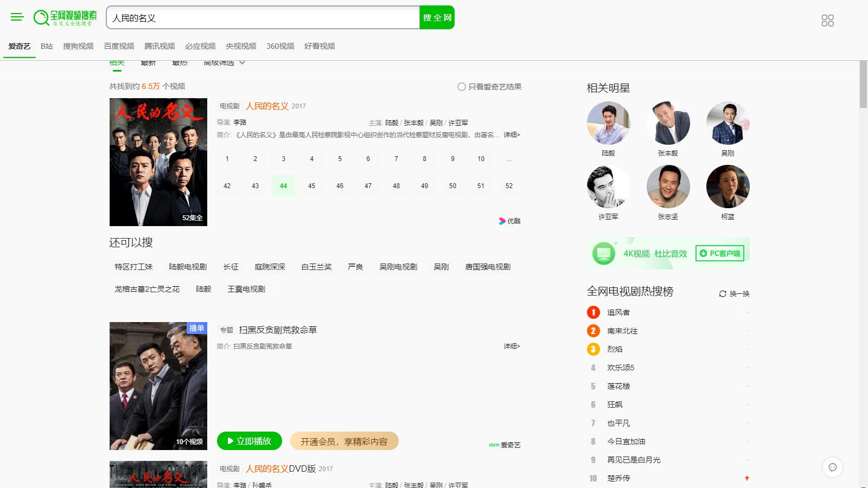The image size is (868, 488).
Task: View star avatar 张丰毅
Action: (668, 123)
